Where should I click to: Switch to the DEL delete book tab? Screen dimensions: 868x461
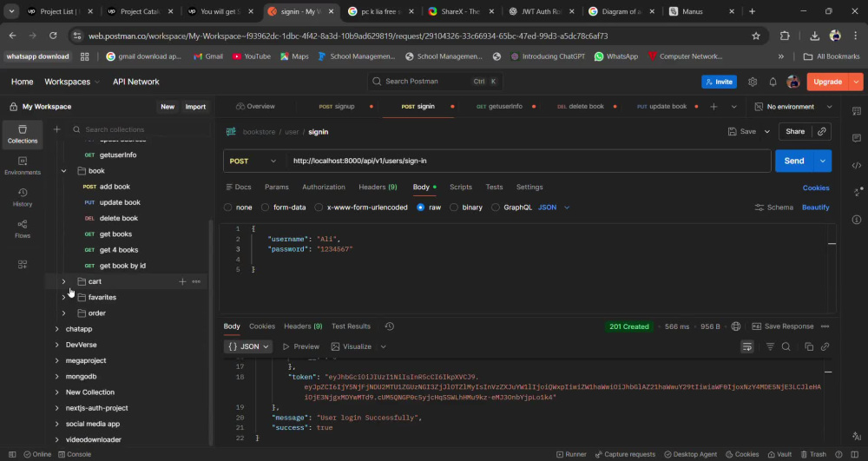coord(580,106)
